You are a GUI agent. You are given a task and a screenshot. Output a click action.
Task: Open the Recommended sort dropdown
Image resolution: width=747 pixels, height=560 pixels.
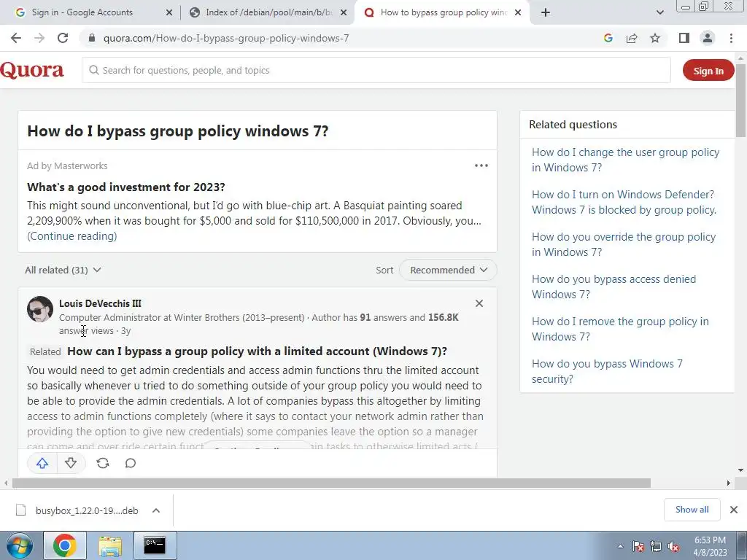tap(448, 270)
